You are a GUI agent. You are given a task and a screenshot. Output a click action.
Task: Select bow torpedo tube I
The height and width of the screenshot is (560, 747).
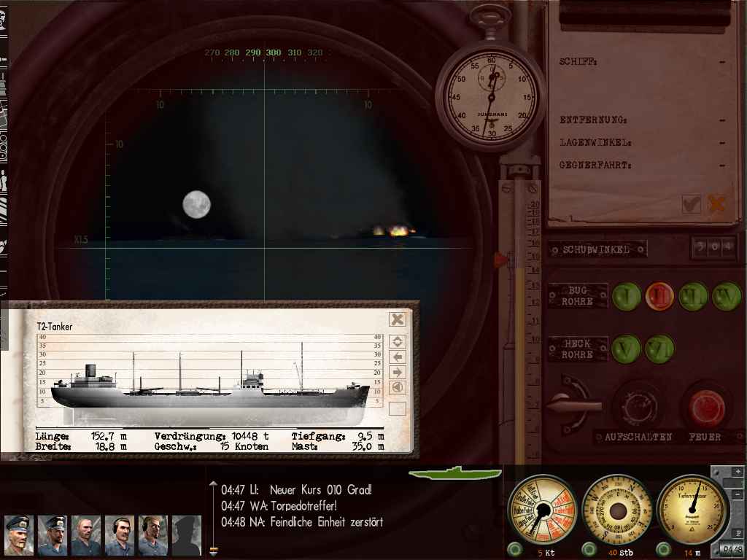coord(626,296)
